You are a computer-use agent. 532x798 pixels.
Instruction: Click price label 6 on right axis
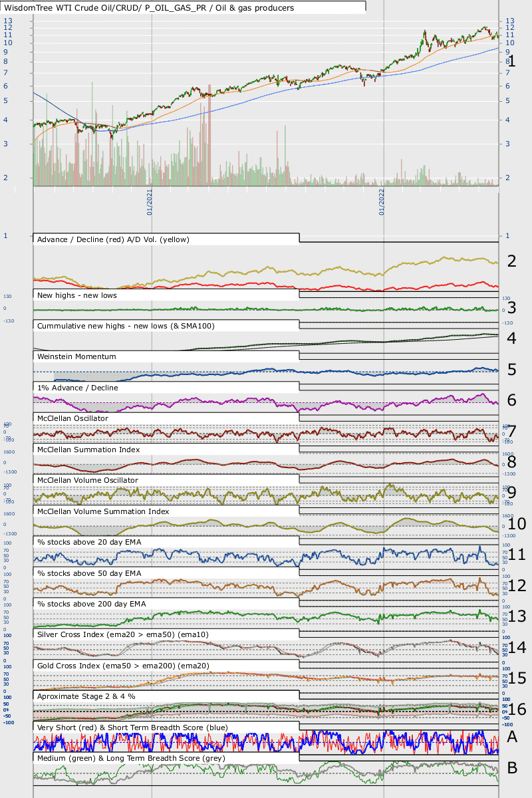click(508, 86)
